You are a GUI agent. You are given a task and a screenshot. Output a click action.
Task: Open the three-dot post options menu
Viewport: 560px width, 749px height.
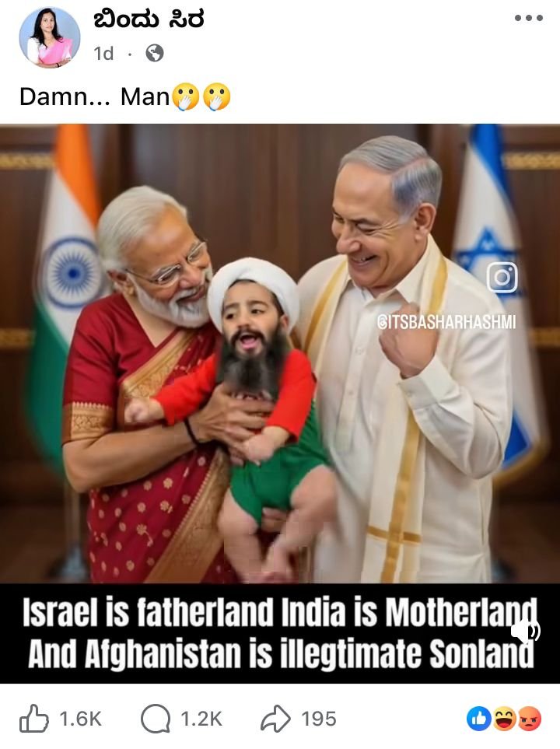coord(528,18)
